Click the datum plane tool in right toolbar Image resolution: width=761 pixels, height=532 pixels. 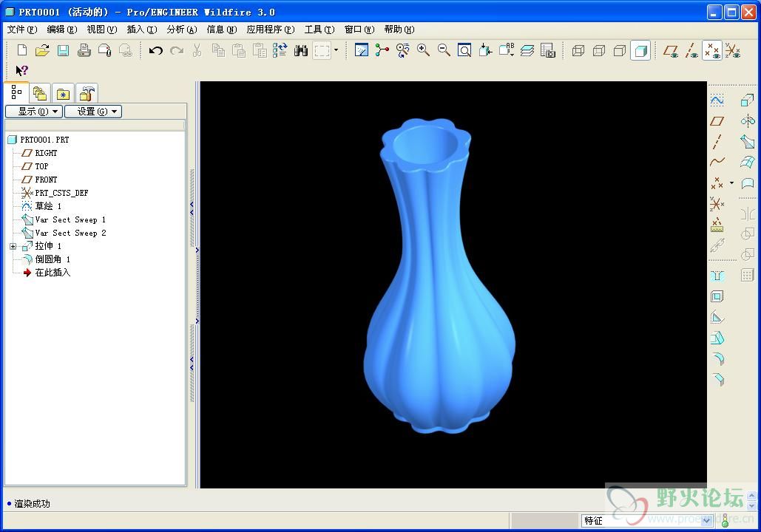[717, 121]
